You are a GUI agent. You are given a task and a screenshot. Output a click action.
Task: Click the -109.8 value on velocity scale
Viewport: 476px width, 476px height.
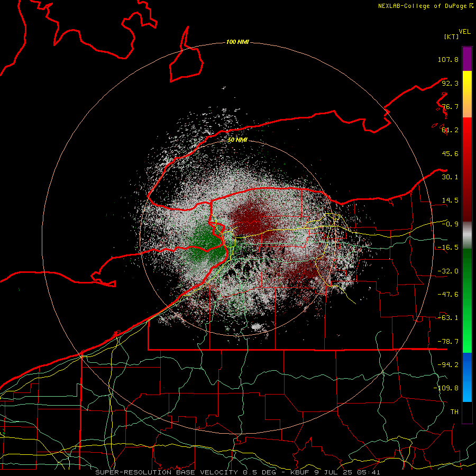tap(446, 388)
